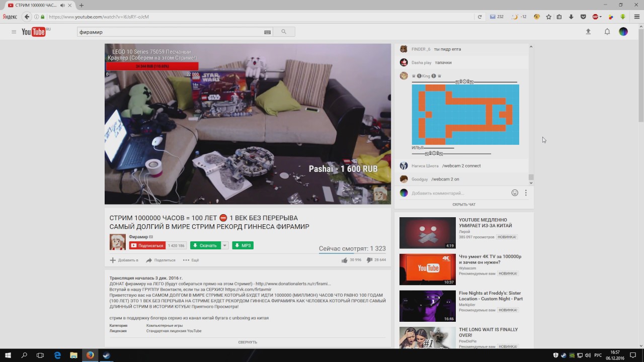
Task: Open the Яндекс button in the toolbar
Action: pyautogui.click(x=10, y=17)
